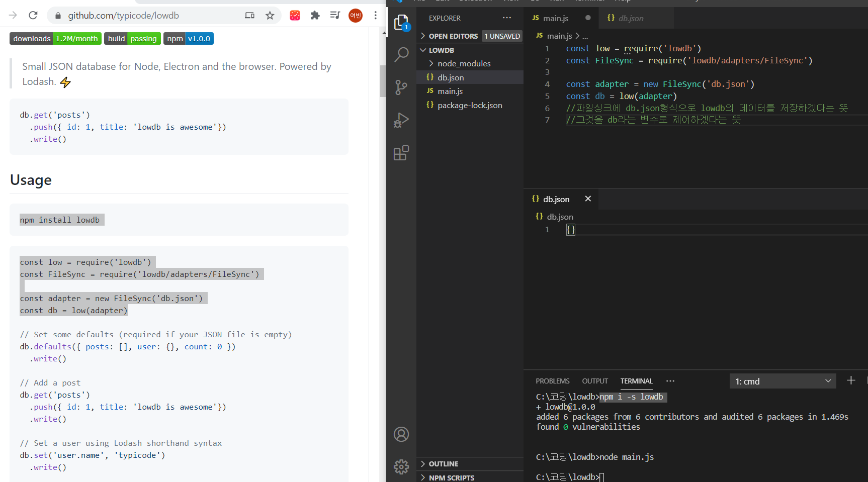Click the downloads 1.2M/month badge
Viewport: 868px width, 482px height.
pos(55,39)
